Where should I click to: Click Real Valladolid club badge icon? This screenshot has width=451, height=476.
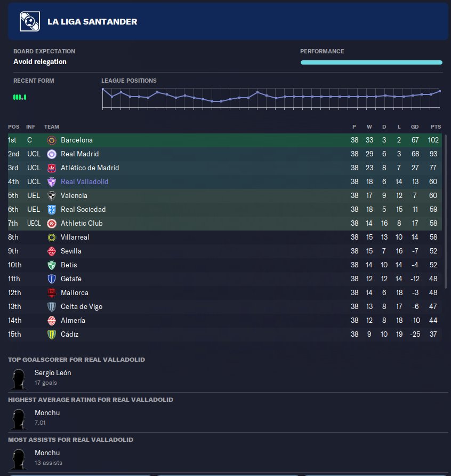(x=52, y=182)
